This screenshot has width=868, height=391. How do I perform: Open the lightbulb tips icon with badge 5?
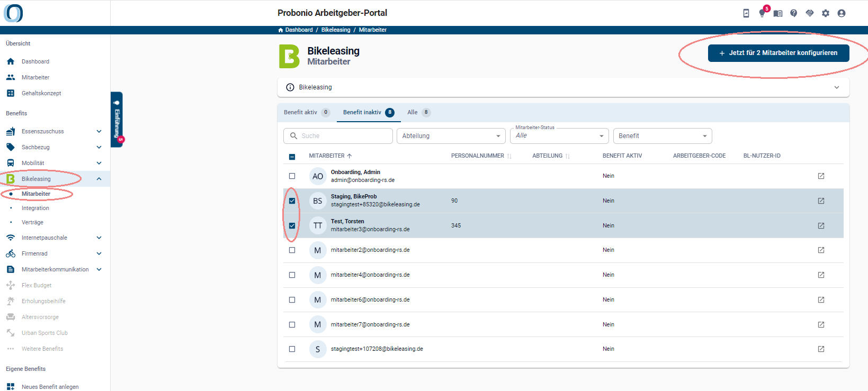click(x=762, y=13)
